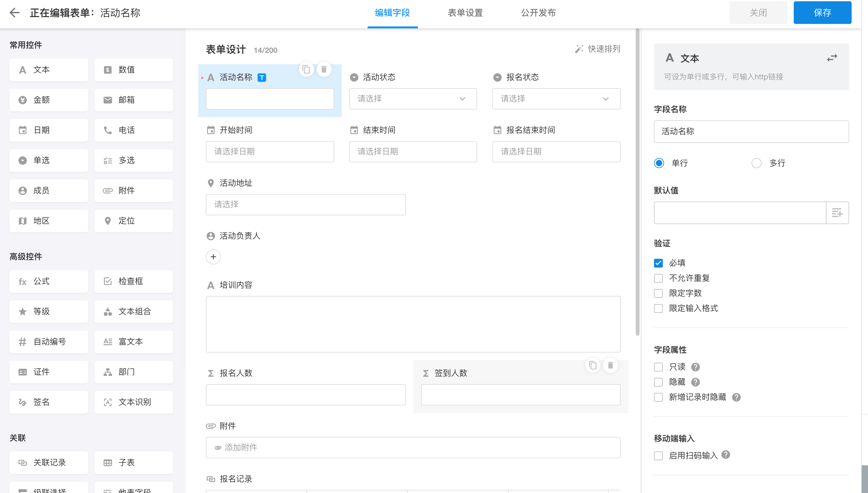Check the 隐藏 field attribute

658,382
